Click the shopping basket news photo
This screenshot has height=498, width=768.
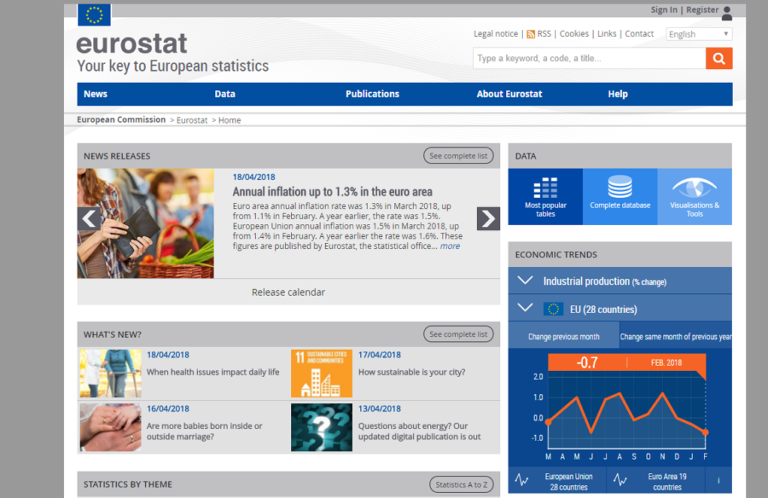(145, 223)
